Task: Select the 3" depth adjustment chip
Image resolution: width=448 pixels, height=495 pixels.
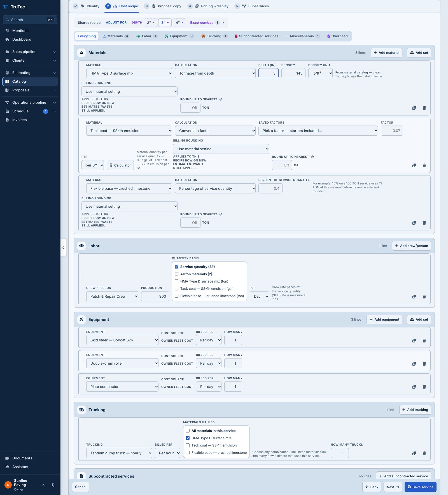Action: pyautogui.click(x=165, y=23)
